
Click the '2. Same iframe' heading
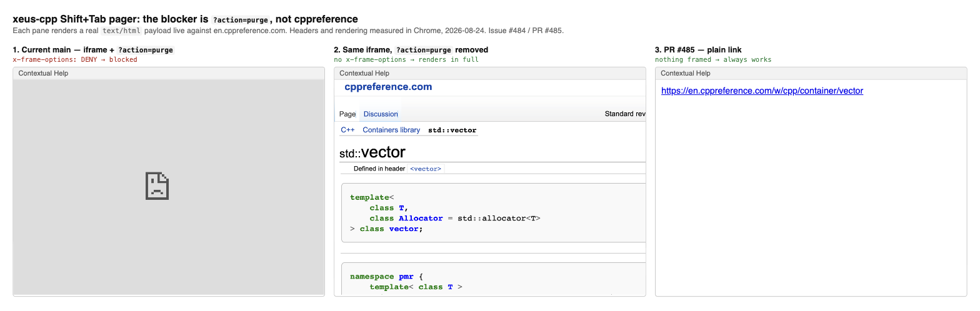point(411,49)
